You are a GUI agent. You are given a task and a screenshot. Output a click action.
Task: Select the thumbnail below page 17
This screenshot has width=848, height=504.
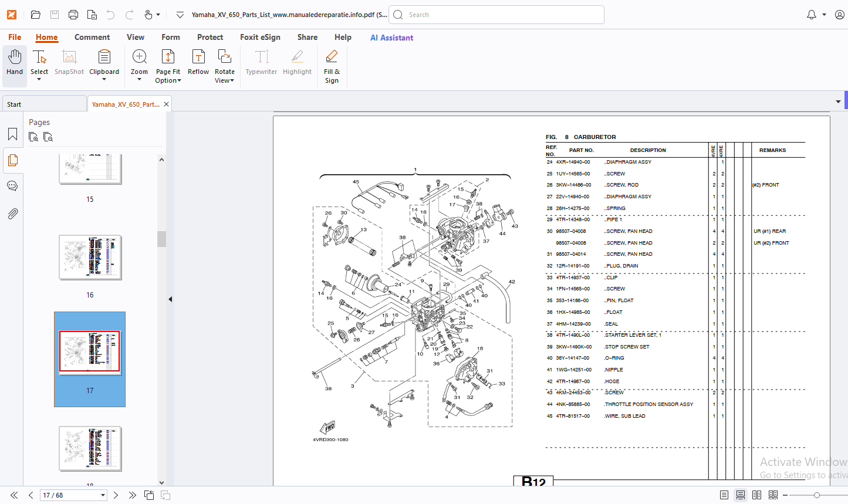[x=90, y=448]
